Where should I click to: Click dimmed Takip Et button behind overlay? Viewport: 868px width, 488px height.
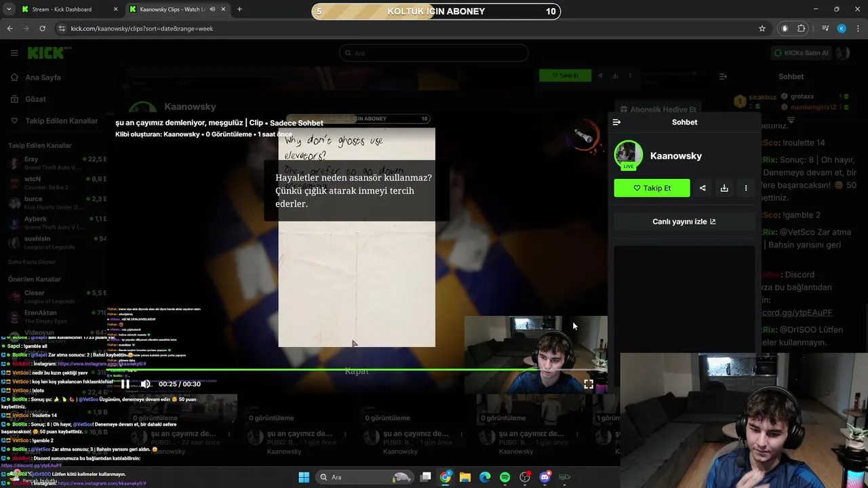tap(565, 75)
